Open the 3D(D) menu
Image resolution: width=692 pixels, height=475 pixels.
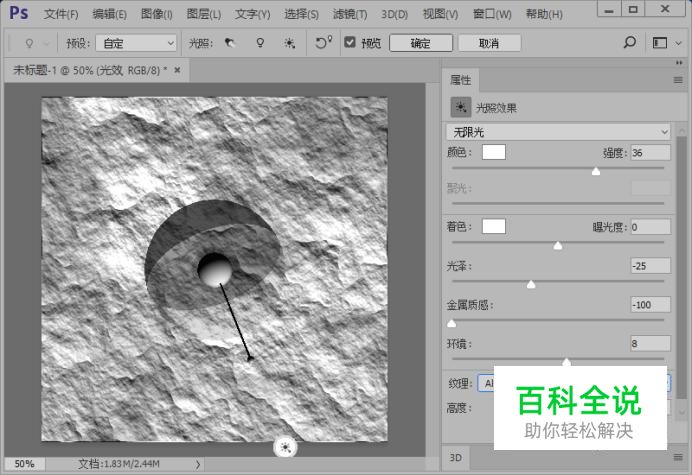(395, 14)
